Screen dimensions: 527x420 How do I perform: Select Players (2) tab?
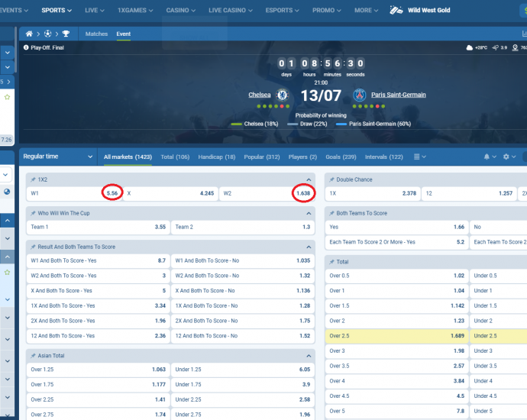pyautogui.click(x=302, y=157)
